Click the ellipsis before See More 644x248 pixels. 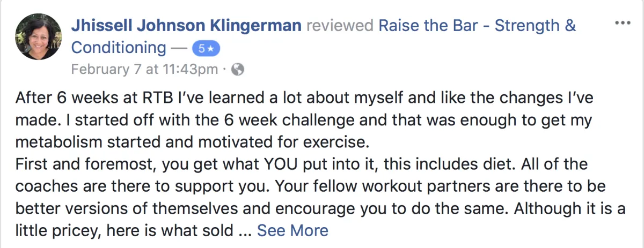(244, 231)
